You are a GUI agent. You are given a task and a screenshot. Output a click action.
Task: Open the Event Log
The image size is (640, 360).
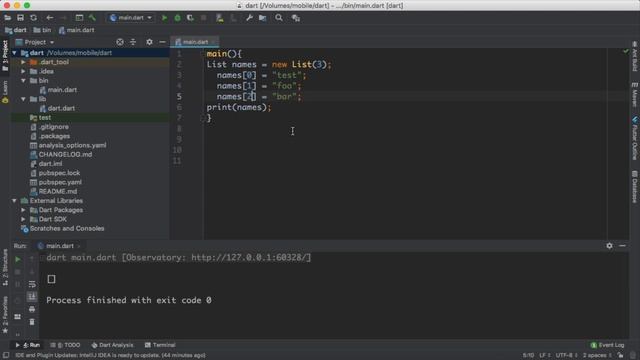pos(607,345)
